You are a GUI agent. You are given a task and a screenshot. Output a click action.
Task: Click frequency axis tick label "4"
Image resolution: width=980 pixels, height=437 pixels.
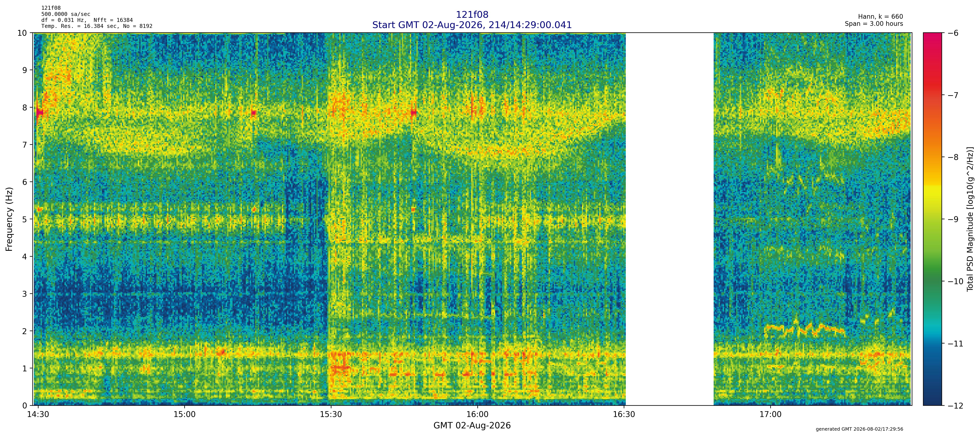coord(25,256)
